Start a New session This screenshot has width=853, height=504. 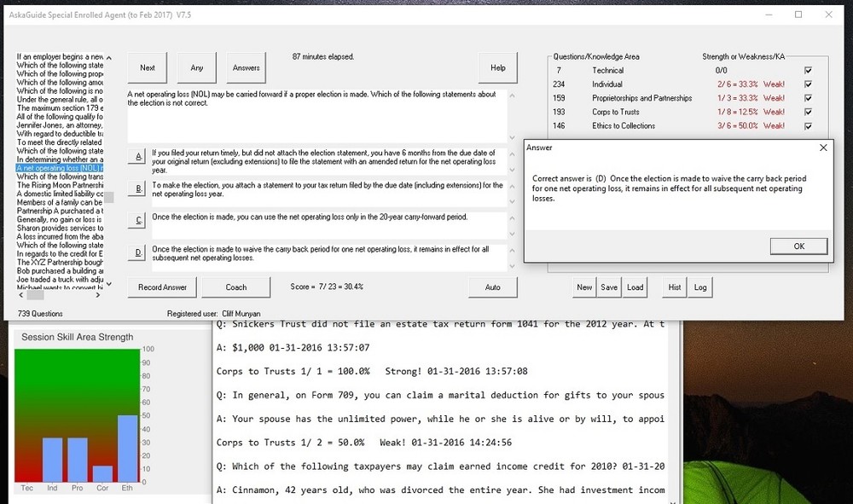click(583, 287)
